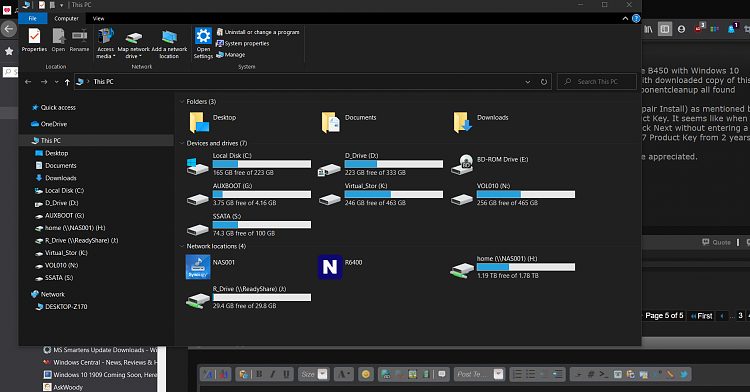This screenshot has width=750, height=392.
Task: Click Insert Link globe icon in editor
Action: point(386,374)
